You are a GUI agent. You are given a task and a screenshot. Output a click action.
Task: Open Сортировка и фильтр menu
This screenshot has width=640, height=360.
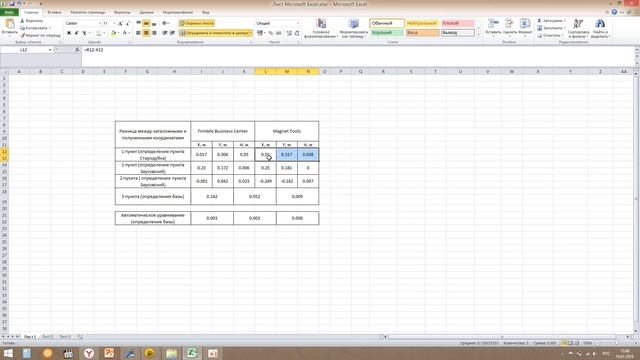(578, 28)
